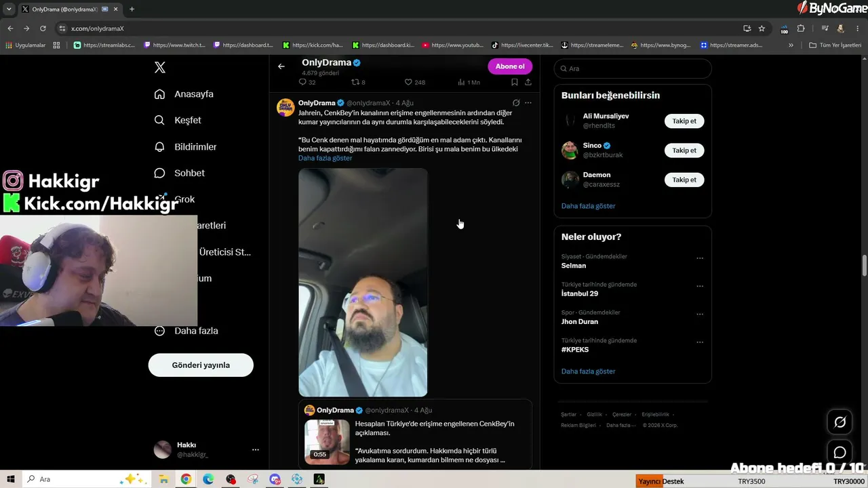Viewport: 868px width, 488px height.
Task: Open the tab search dropdown arrow
Action: [9, 9]
